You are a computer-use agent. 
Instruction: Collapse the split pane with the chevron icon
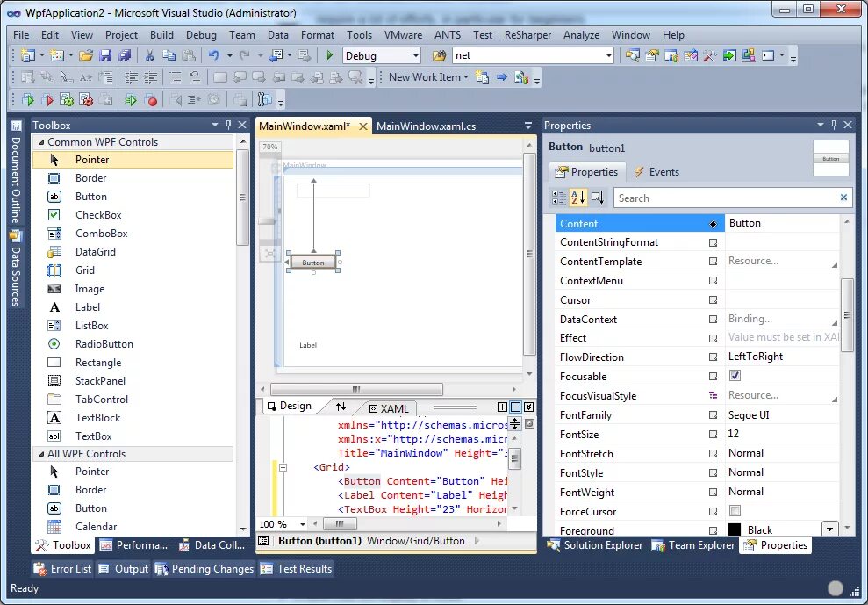coord(528,407)
